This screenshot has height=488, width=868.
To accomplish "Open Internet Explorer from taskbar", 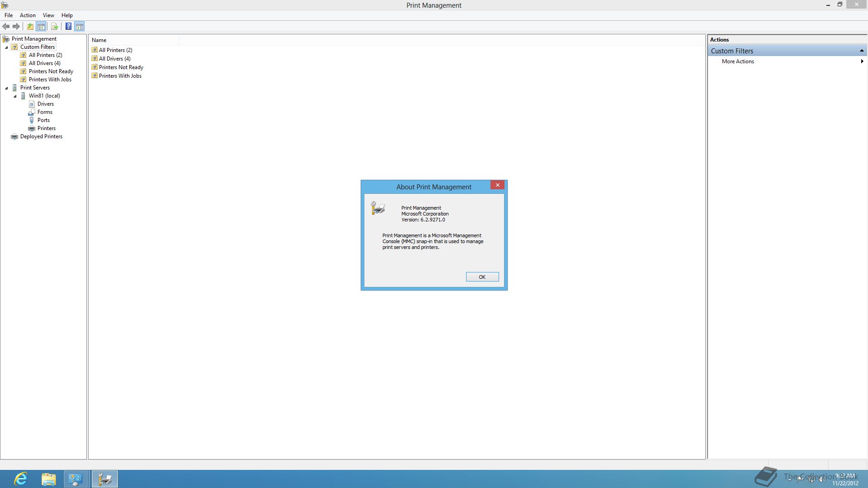I will 21,479.
